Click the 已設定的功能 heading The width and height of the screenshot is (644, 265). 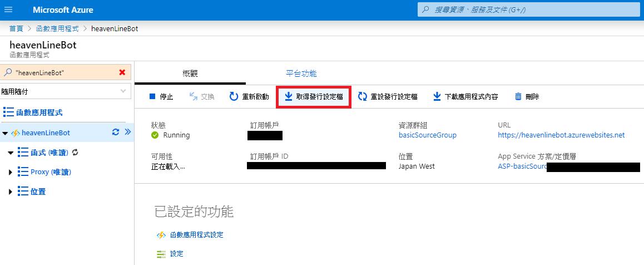coord(194,212)
